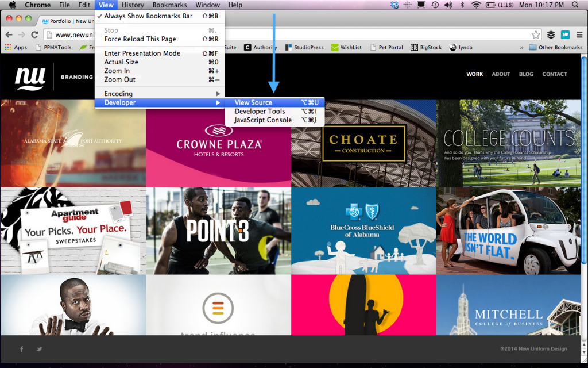588x368 pixels.
Task: Open the Point3 project thumbnail
Action: point(219,231)
